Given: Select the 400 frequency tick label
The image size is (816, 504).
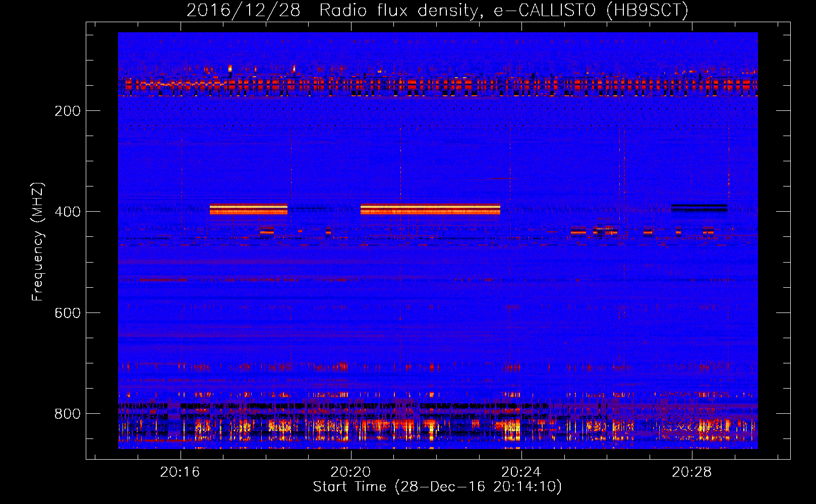Looking at the screenshot, I should (68, 212).
